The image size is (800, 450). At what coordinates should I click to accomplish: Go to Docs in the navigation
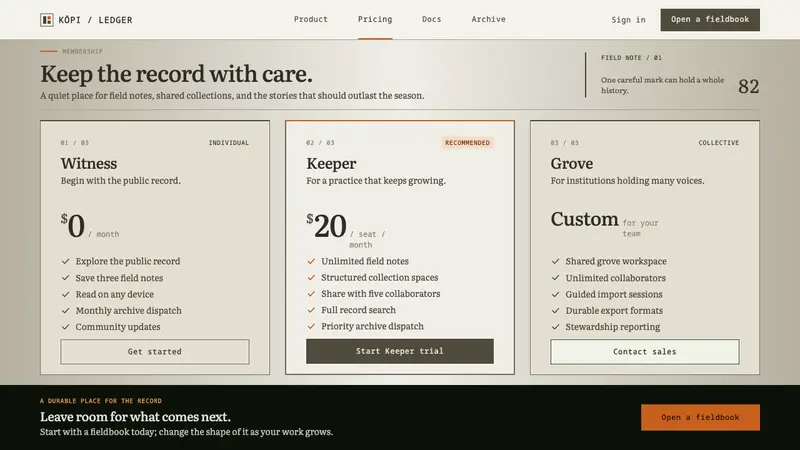(x=432, y=19)
